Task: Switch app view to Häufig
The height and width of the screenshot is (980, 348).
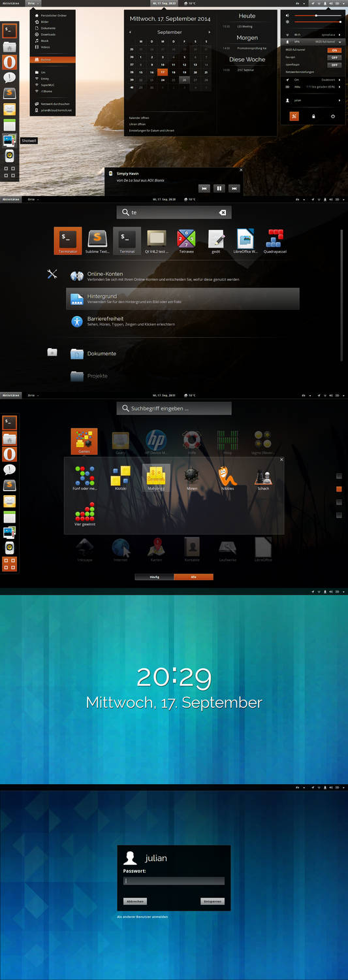Action: (x=155, y=577)
